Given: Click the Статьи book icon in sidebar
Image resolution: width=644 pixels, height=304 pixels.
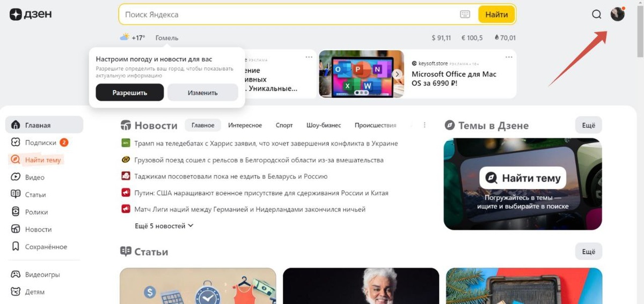Looking at the screenshot, I should [x=16, y=195].
